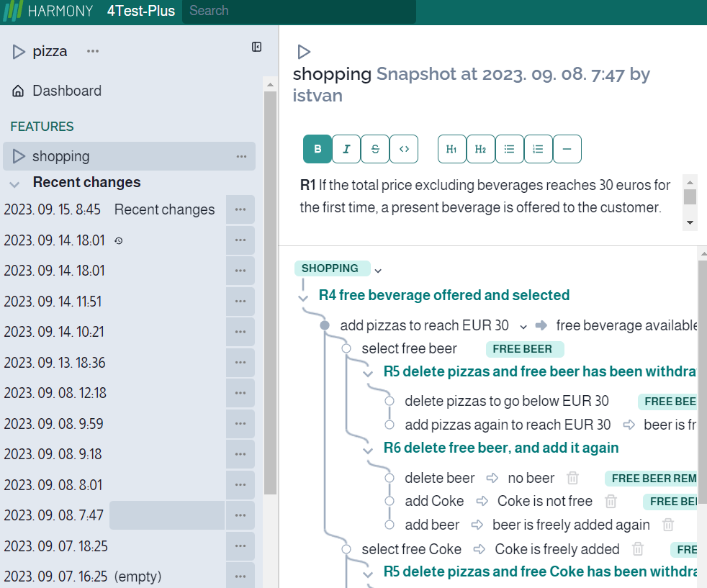Open options for 2023. 09. 08. 8:01 snapshot
The image size is (707, 588).
(x=240, y=485)
